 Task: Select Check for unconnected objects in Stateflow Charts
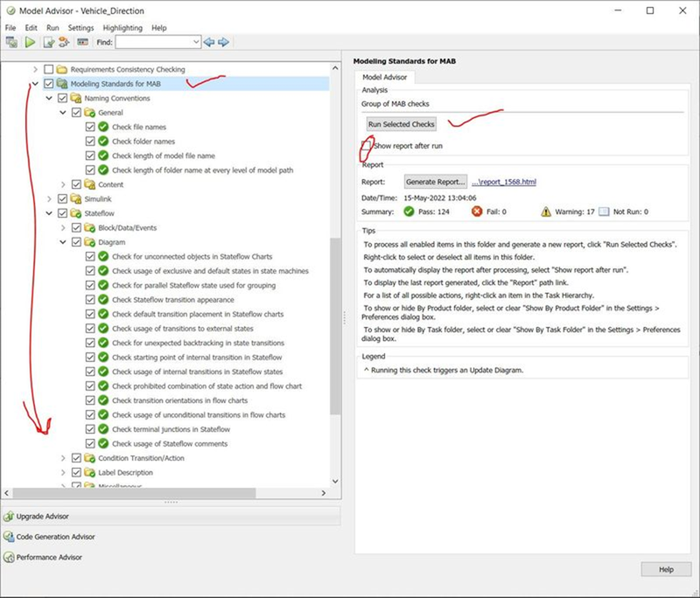192,256
